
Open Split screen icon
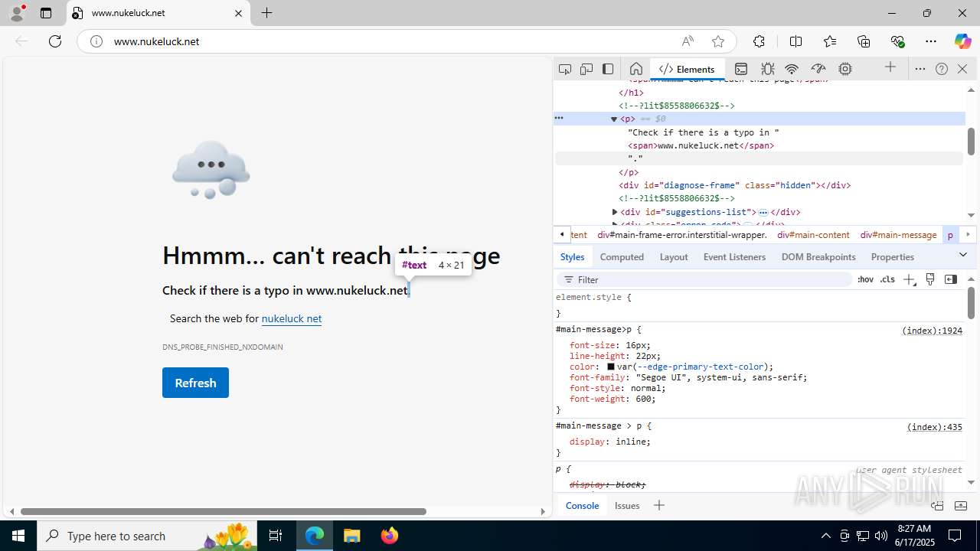(795, 41)
